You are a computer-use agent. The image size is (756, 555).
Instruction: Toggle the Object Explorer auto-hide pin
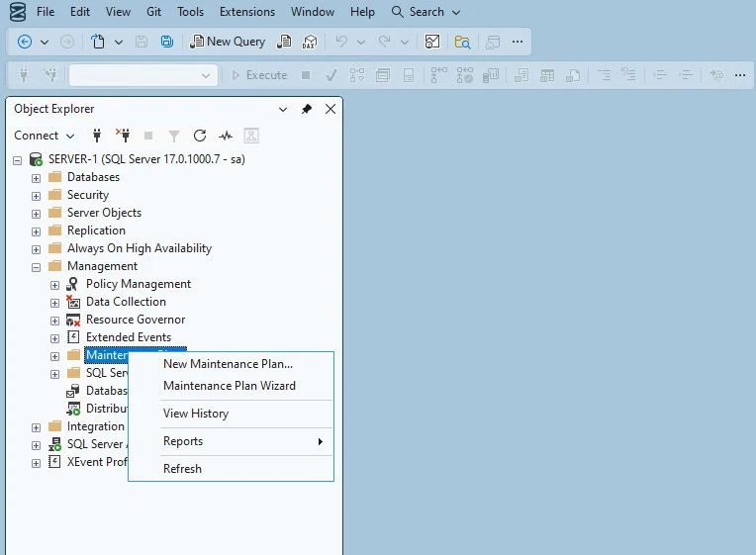[306, 109]
